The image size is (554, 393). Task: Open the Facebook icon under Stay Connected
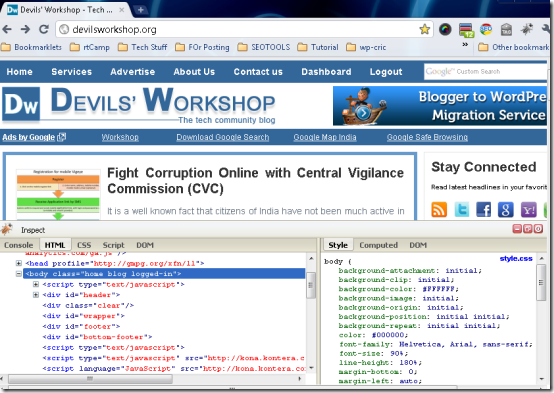[483, 210]
